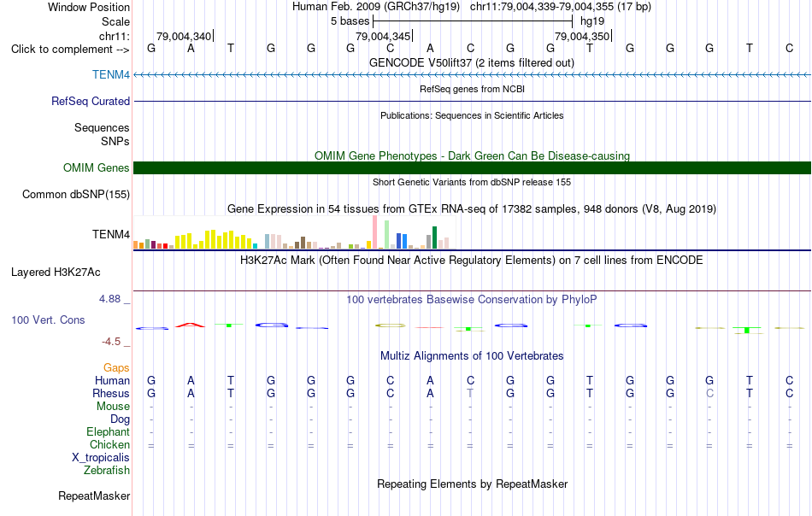Click the red A logo in PhyloP track
The height and width of the screenshot is (516, 812).
[x=191, y=325]
